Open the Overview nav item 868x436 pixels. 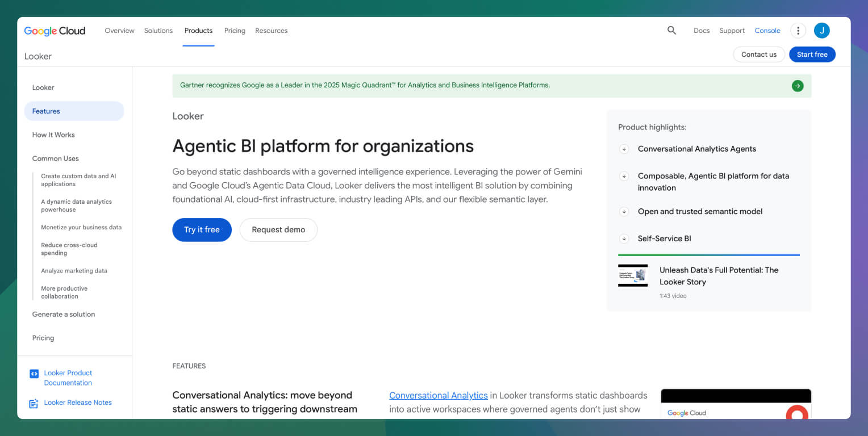click(119, 31)
